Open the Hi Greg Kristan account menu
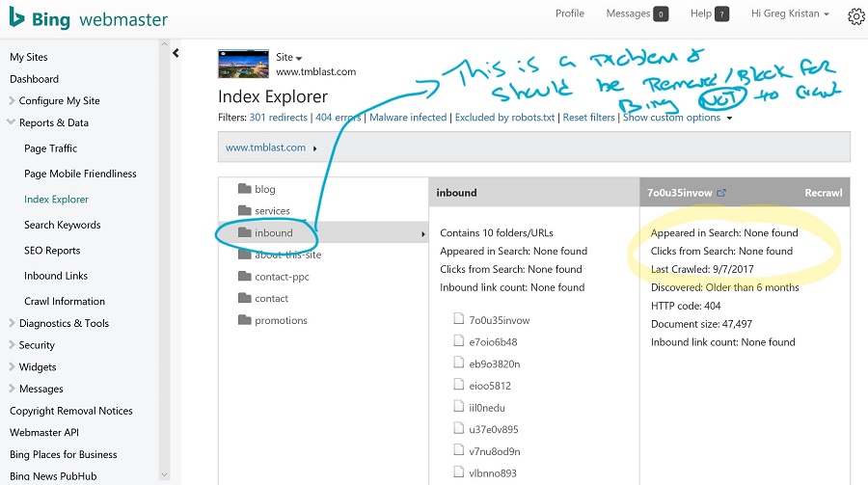868x485 pixels. point(790,13)
